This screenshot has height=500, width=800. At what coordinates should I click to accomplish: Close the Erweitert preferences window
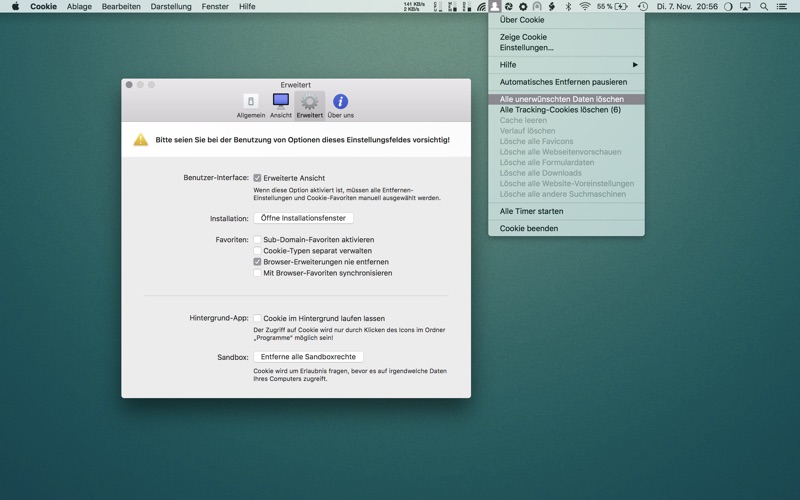129,85
